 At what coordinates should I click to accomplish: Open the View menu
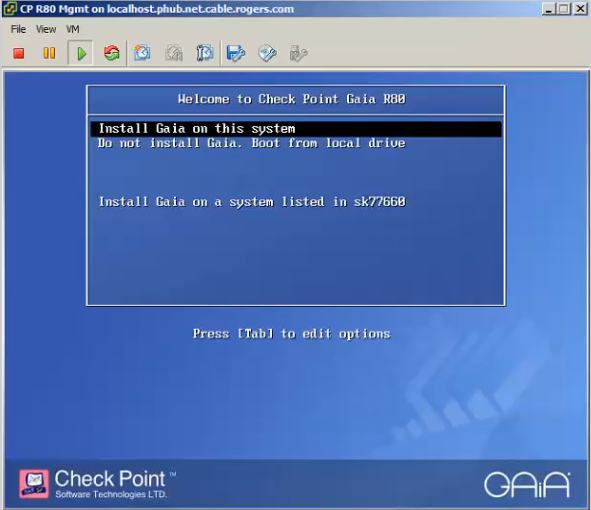point(46,29)
